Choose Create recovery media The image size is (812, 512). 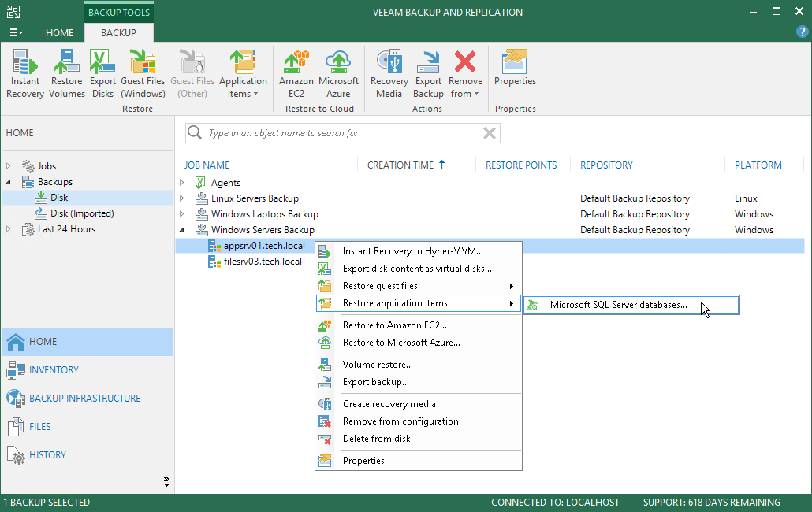[x=418, y=404]
